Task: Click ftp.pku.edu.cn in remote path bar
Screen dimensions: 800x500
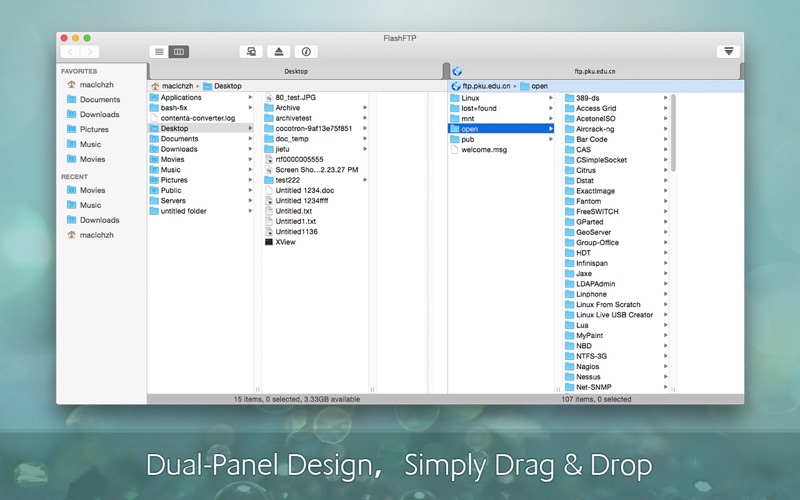Action: (x=486, y=86)
